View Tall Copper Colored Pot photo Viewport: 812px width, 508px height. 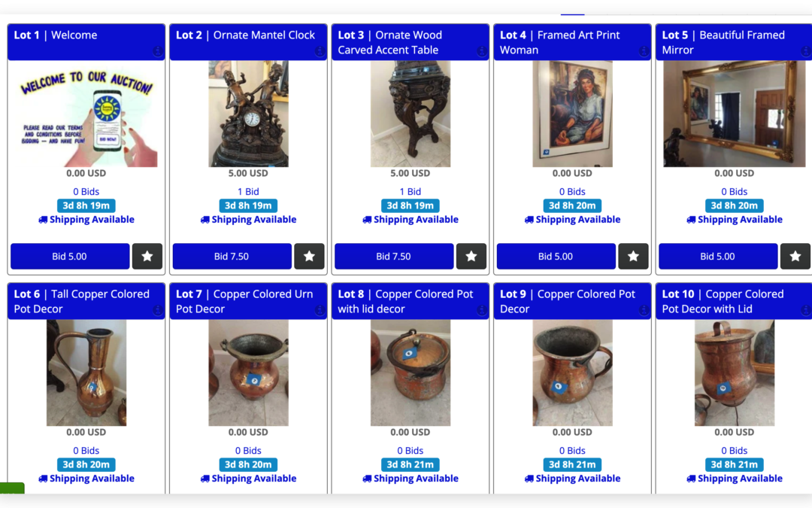coord(86,373)
